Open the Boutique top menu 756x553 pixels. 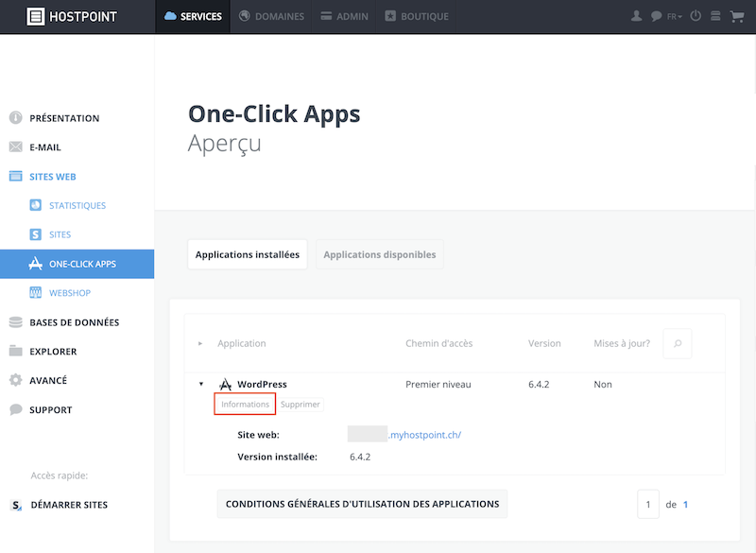[x=417, y=16]
